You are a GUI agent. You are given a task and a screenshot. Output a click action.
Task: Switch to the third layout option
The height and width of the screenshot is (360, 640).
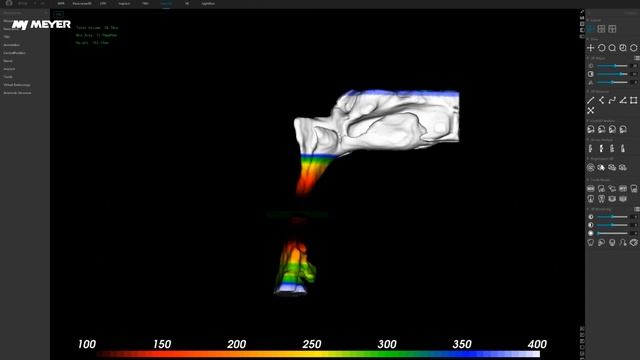[x=612, y=29]
